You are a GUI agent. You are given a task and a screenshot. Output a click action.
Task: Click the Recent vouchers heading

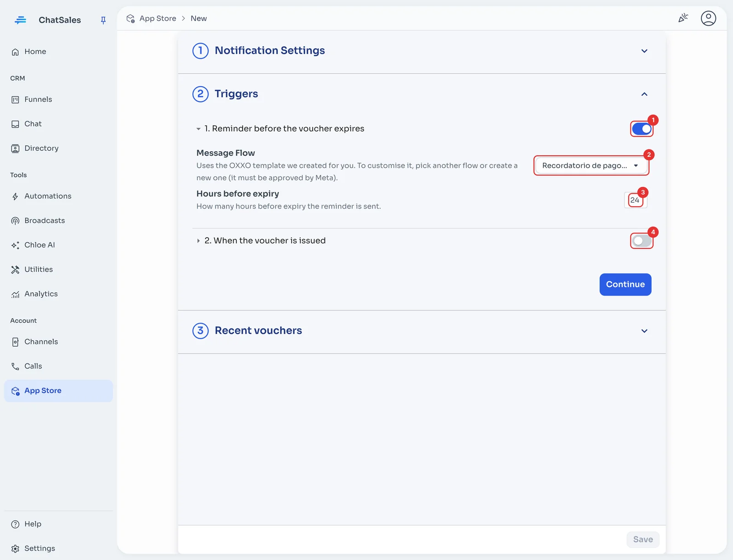pos(258,330)
